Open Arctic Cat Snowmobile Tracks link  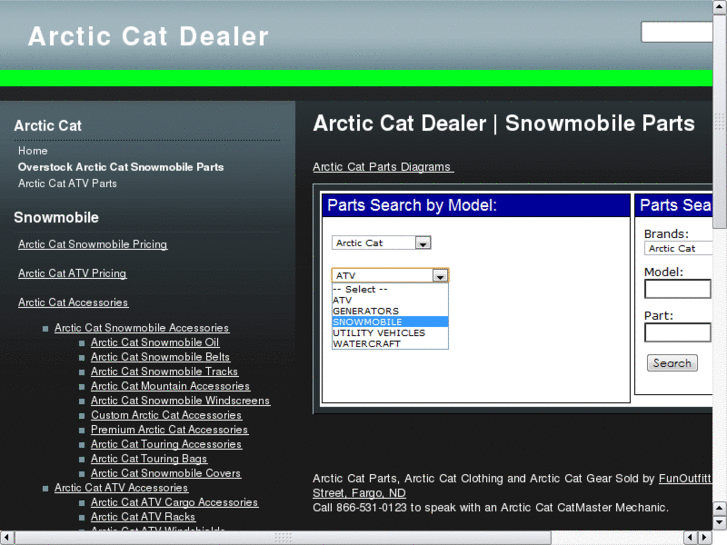tap(165, 372)
